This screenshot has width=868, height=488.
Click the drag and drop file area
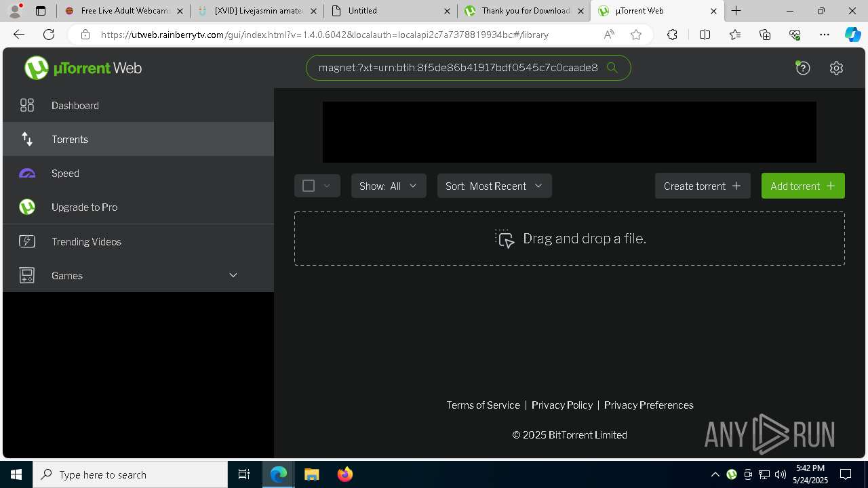pyautogui.click(x=570, y=239)
